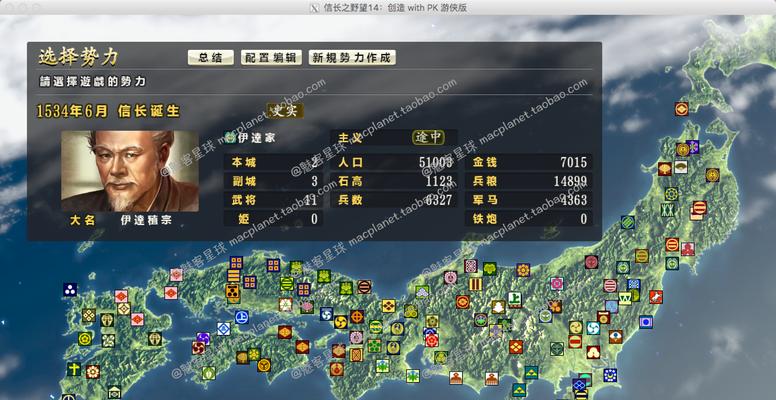This screenshot has width=776, height=400.
Task: Click the 石高 1123 value row
Action: point(395,181)
